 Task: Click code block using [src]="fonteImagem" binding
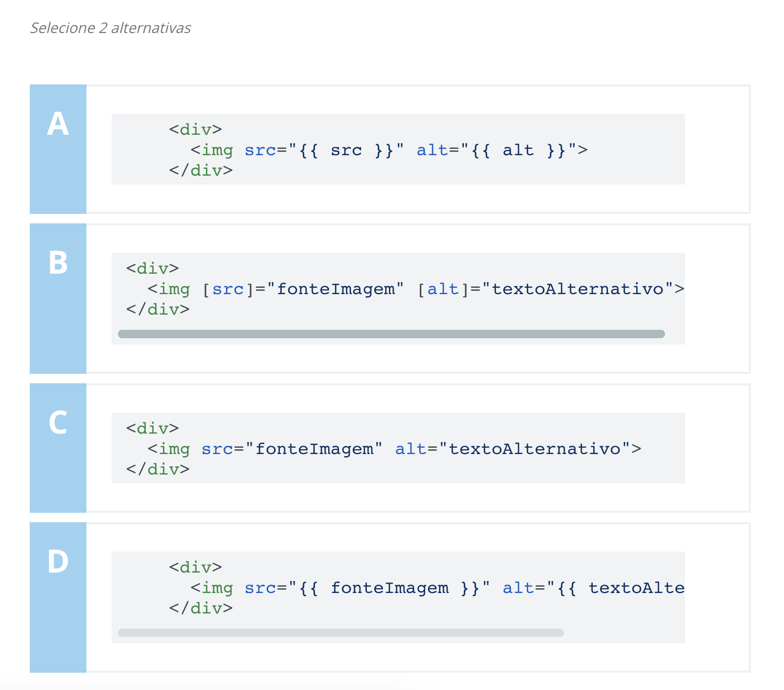(x=398, y=298)
